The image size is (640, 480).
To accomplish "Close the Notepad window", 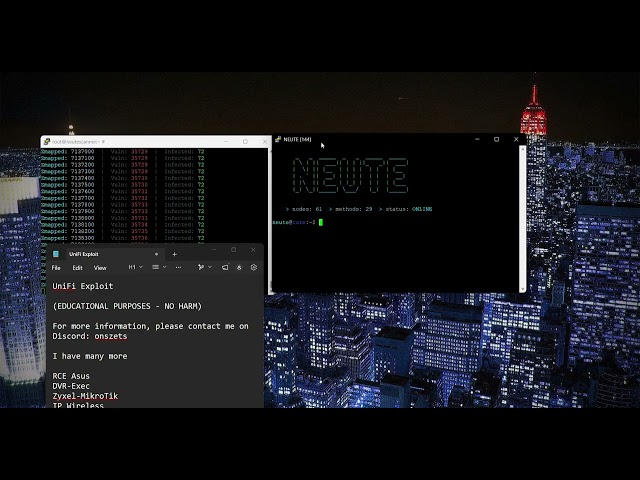I will tap(253, 249).
